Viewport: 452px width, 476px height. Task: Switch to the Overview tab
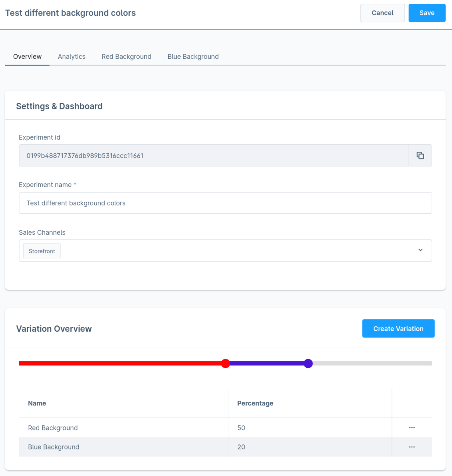28,57
